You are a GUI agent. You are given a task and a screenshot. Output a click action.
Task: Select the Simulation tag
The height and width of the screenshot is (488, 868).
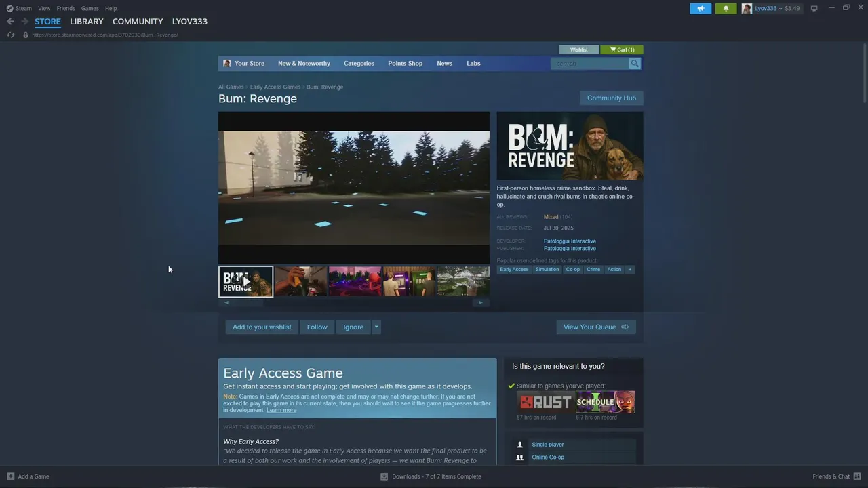(547, 270)
